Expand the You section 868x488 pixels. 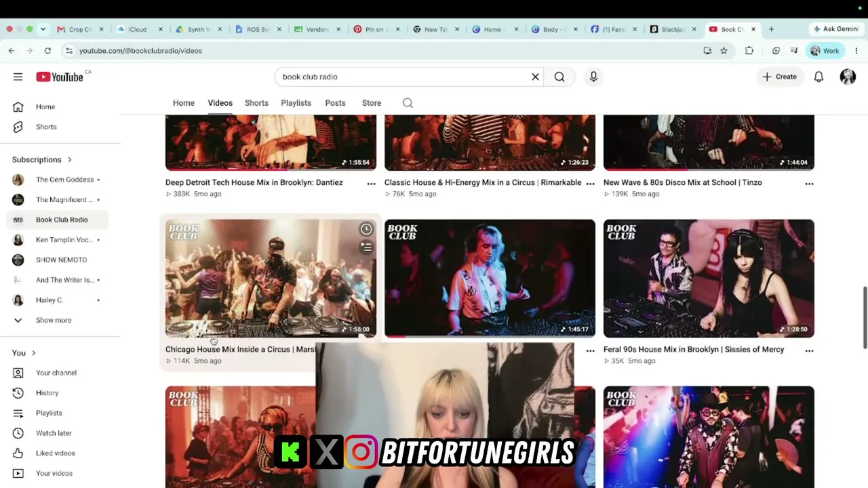coord(24,353)
